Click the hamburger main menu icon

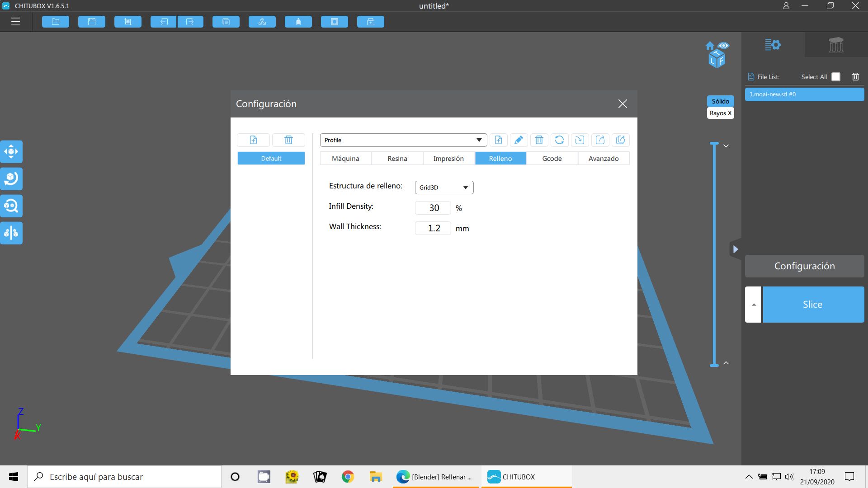16,22
